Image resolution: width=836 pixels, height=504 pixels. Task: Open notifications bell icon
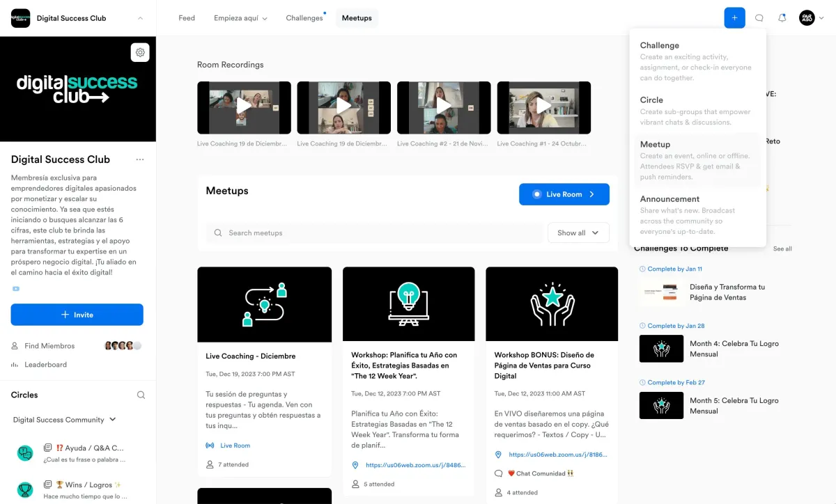782,18
